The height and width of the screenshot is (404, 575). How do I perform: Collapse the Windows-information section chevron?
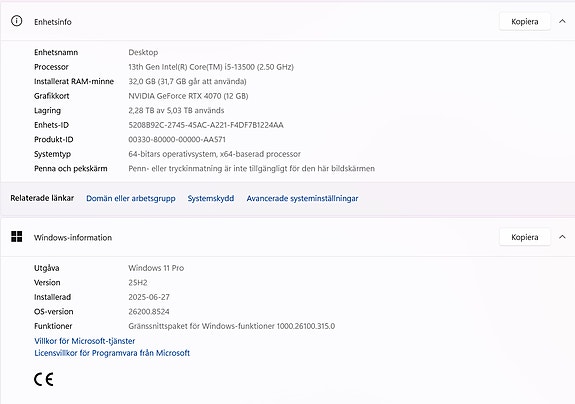point(562,237)
